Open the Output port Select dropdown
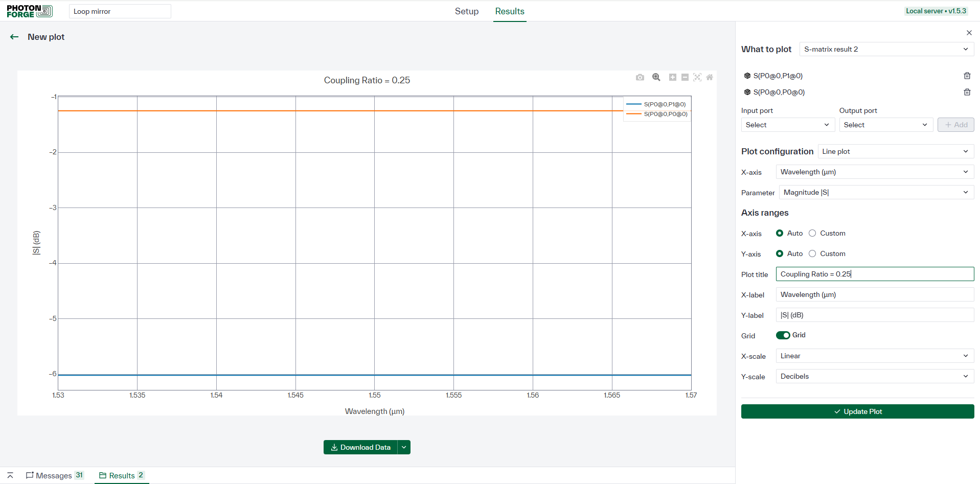The width and height of the screenshot is (980, 484). click(886, 125)
